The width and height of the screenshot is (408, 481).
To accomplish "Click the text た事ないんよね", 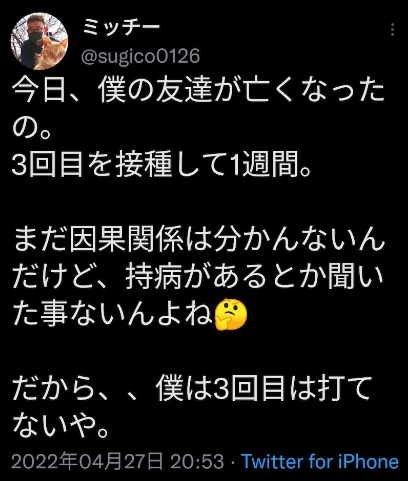I will coord(113,314).
